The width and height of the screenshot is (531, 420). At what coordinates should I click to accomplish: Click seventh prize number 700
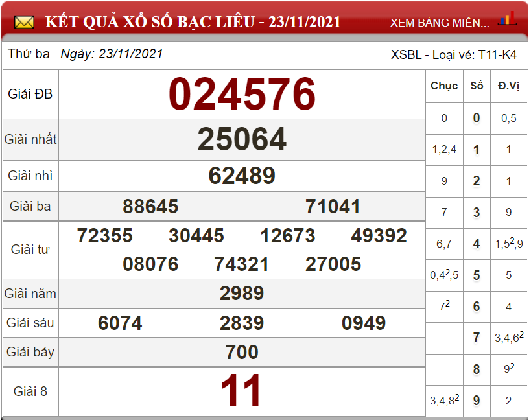pos(242,352)
